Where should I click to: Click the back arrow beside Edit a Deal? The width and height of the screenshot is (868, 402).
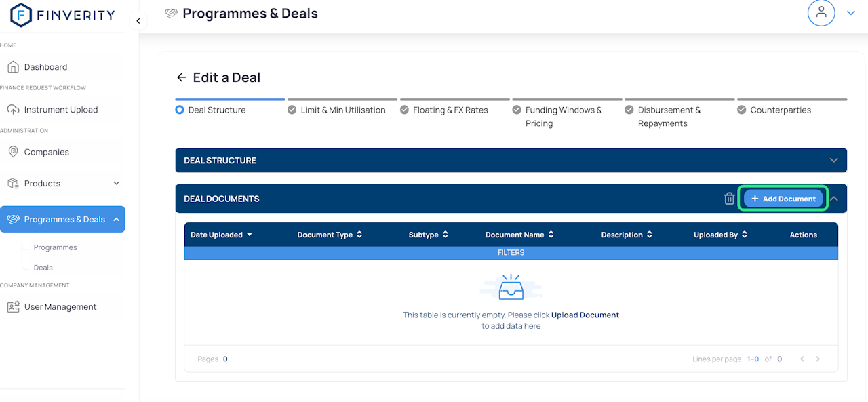[x=181, y=77]
